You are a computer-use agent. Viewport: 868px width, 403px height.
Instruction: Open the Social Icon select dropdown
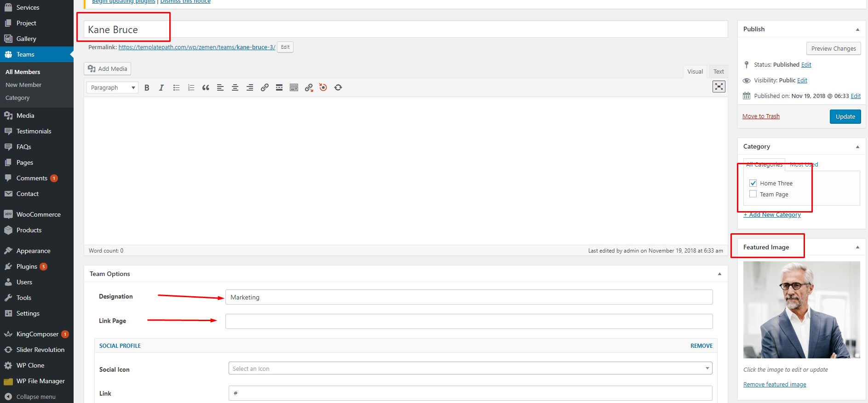pyautogui.click(x=470, y=368)
